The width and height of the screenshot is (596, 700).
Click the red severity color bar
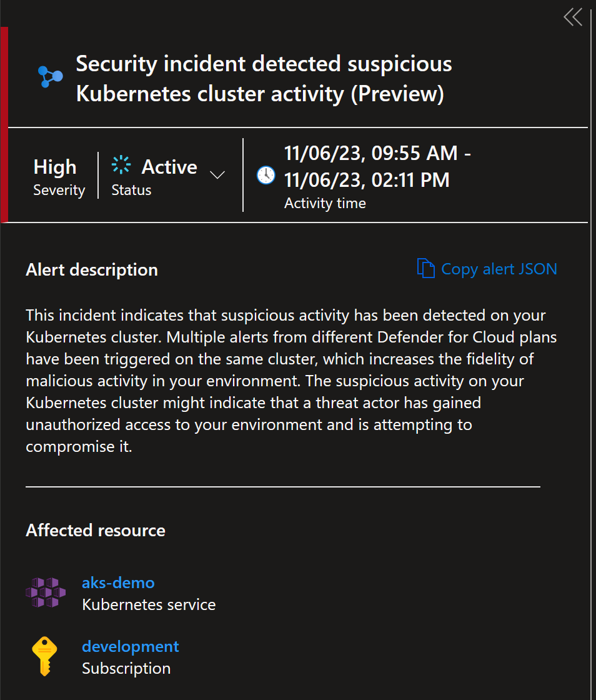point(4,124)
